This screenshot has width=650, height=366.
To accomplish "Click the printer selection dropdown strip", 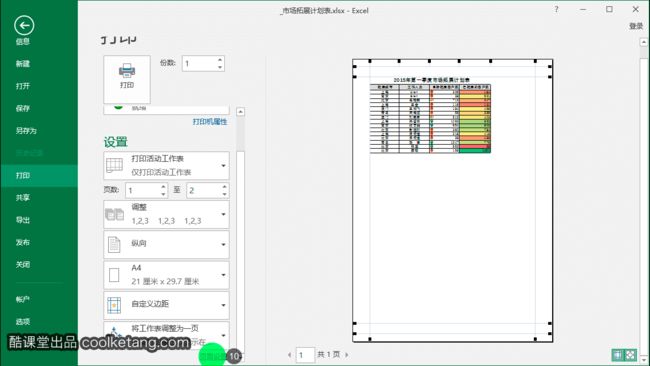I will [166, 109].
